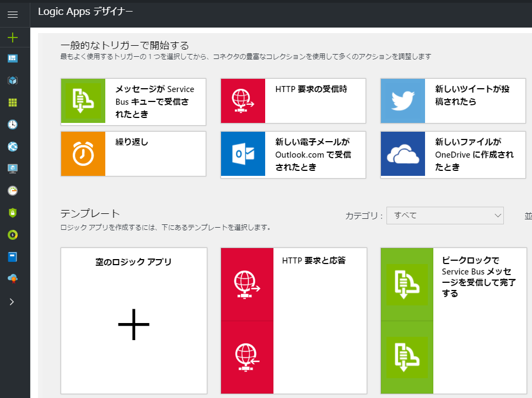The height and width of the screenshot is (398, 532).
Task: Open the App Services globe icon
Action: click(13, 147)
